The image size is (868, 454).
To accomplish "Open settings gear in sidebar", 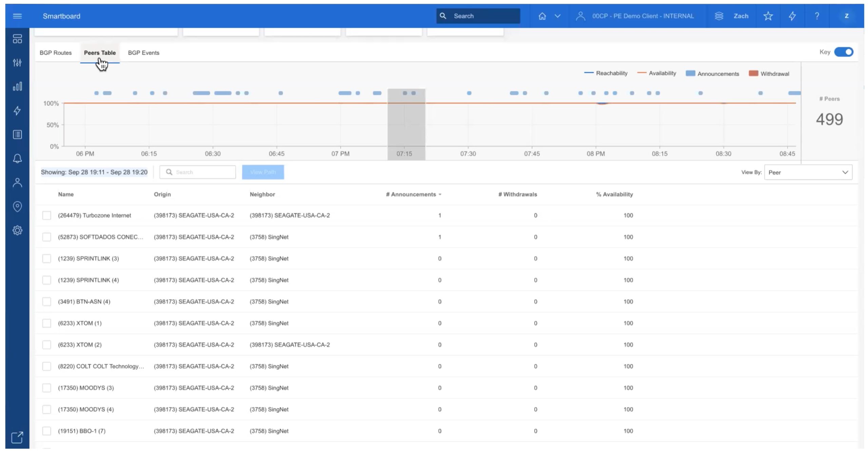I will tap(17, 230).
